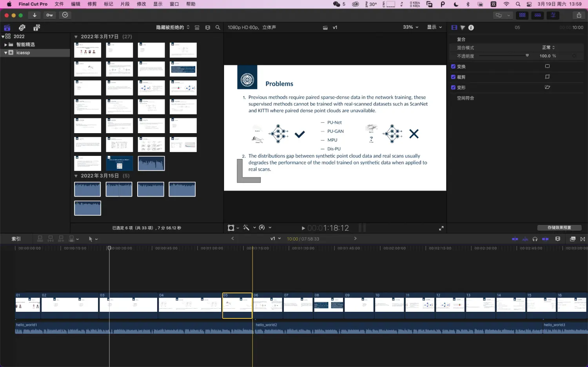Toggle fullscreen viewer arrows icon
This screenshot has width=588, height=367.
(441, 228)
